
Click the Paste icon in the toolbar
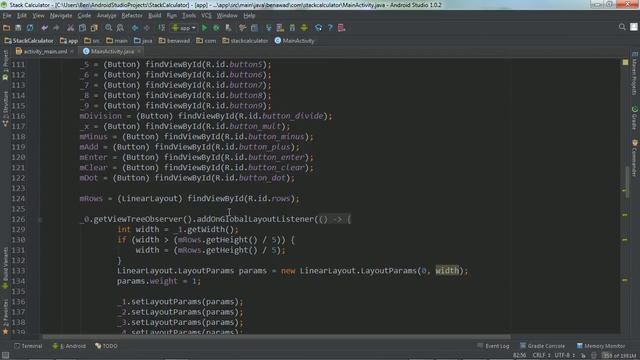coord(94,28)
